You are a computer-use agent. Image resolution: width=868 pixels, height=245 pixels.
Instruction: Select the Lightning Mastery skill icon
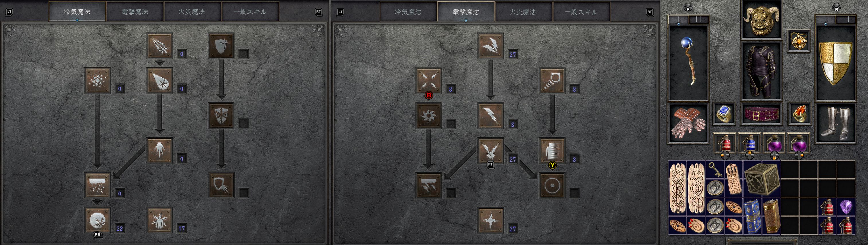490,220
